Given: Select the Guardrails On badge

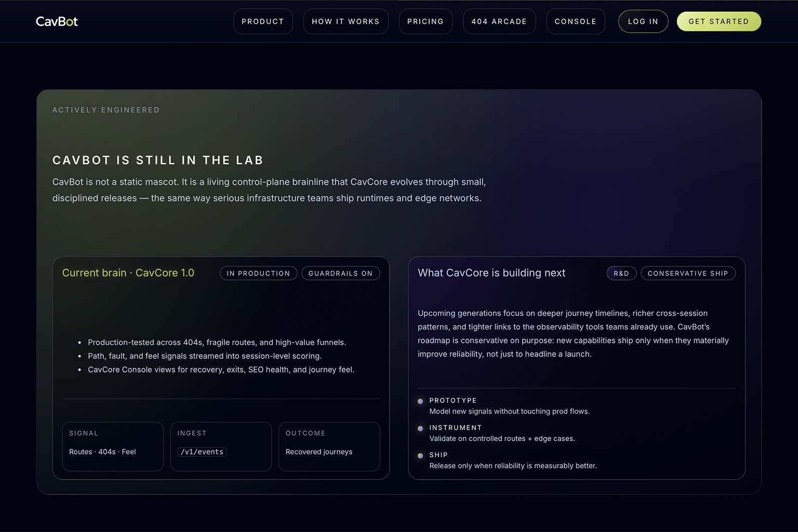Looking at the screenshot, I should click(x=340, y=273).
